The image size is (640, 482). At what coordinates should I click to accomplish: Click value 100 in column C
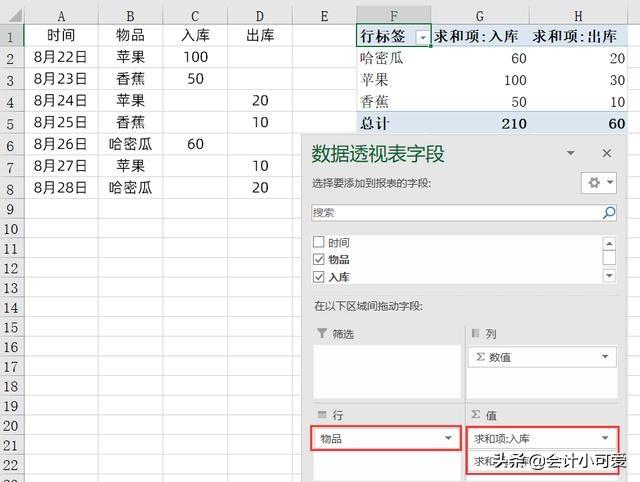(x=195, y=57)
